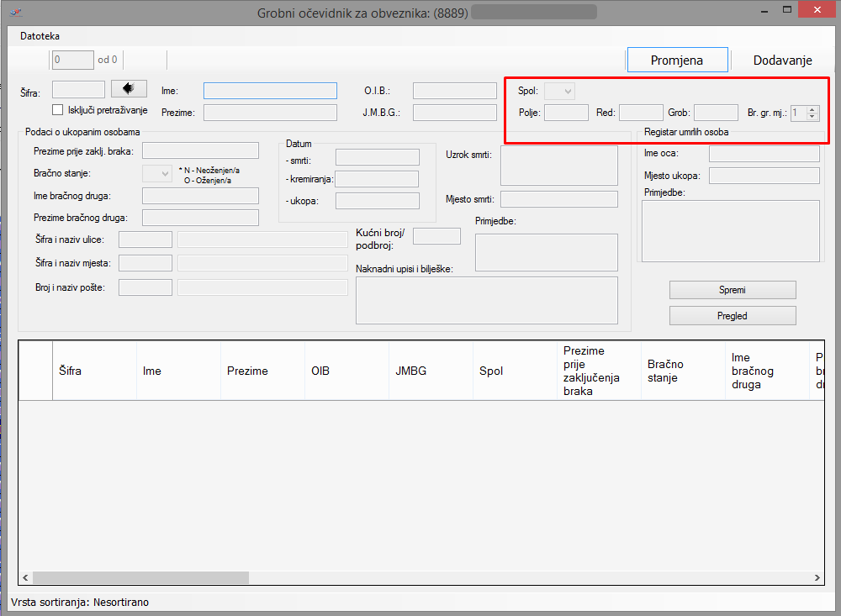
Task: Open the Spol dropdown
Action: tap(559, 91)
